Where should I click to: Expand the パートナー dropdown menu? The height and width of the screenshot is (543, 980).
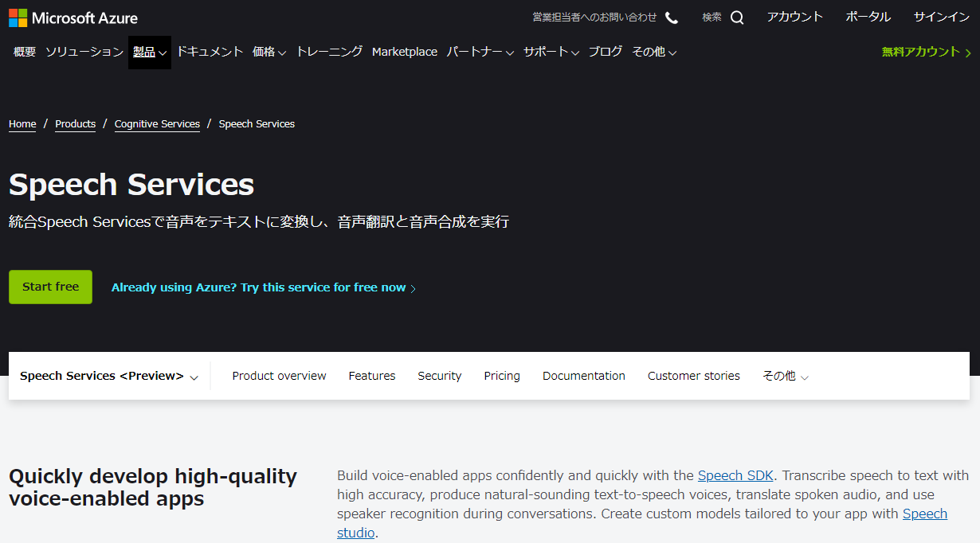click(480, 52)
